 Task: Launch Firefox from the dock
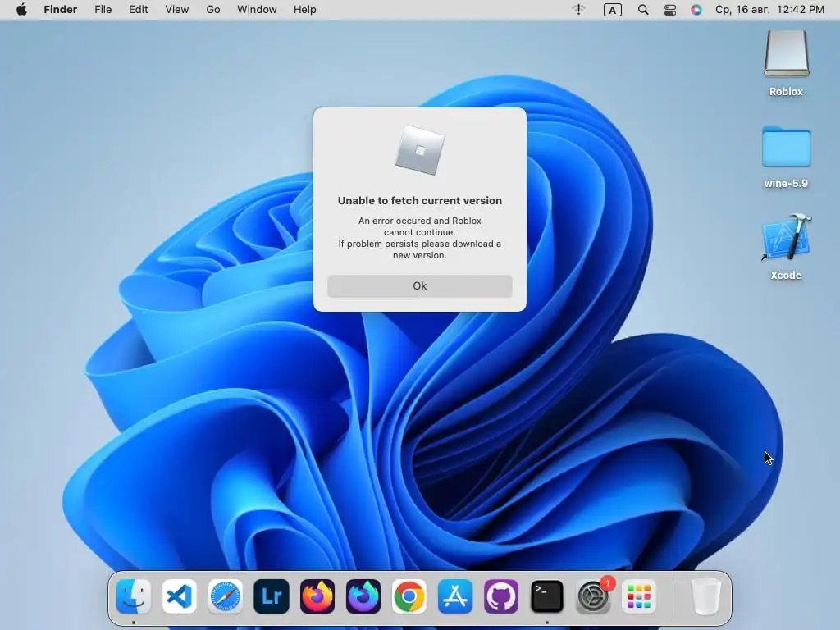coord(317,596)
